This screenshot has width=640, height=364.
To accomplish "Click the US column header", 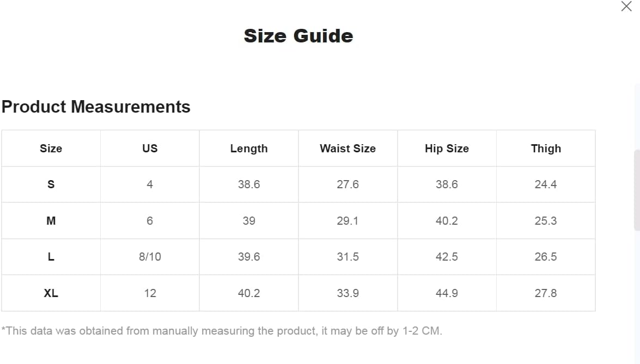I will [x=150, y=149].
